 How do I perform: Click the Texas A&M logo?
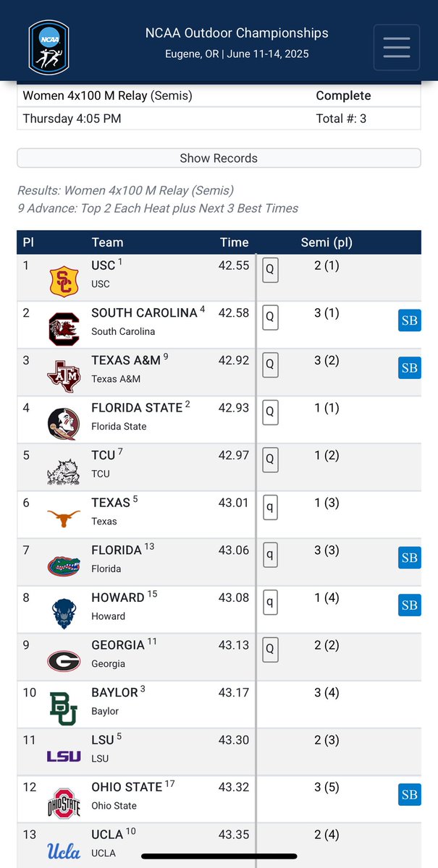pos(64,376)
